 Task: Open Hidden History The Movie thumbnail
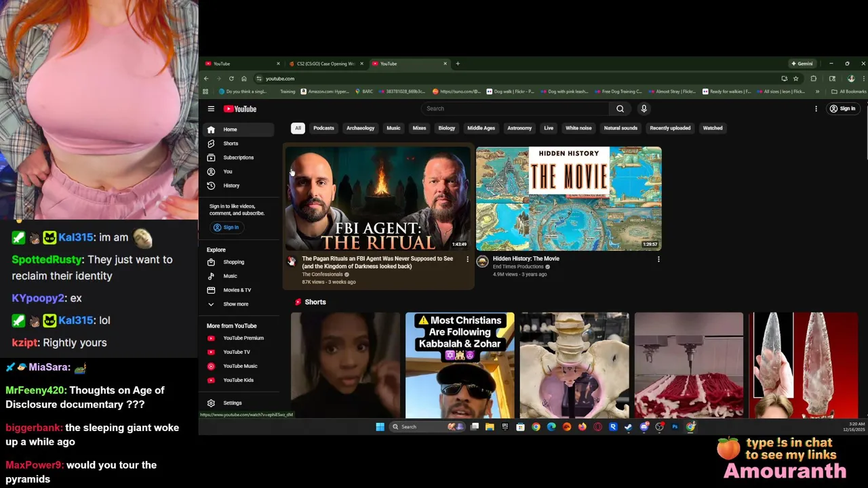pos(568,199)
